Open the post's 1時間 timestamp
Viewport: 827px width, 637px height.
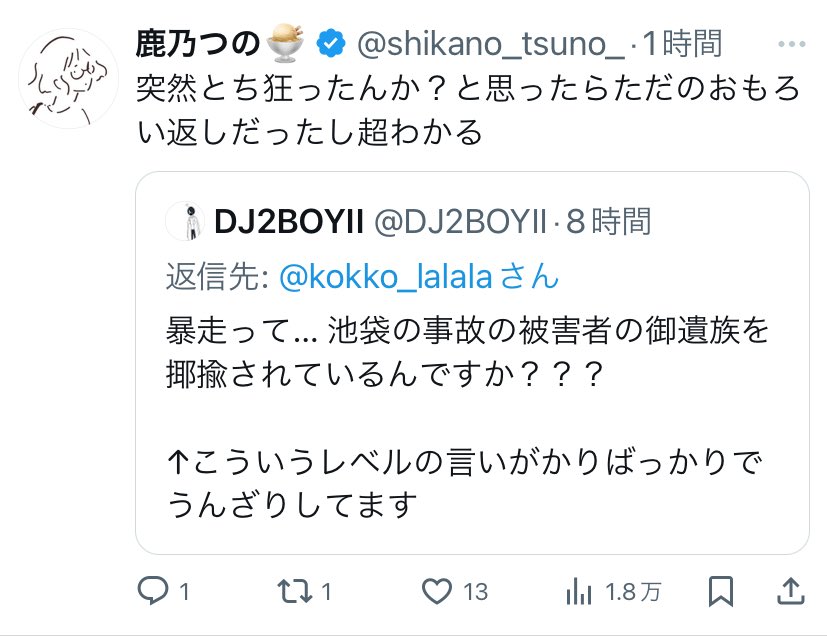[682, 44]
